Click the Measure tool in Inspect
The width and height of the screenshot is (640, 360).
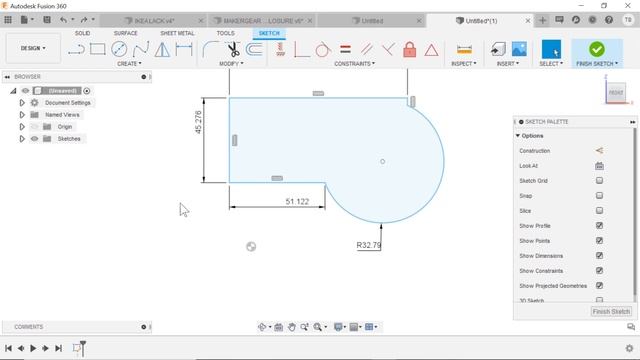tap(464, 49)
